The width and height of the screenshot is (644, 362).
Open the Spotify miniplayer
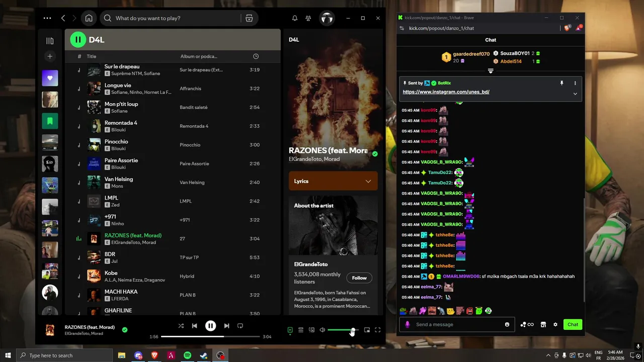(x=367, y=330)
